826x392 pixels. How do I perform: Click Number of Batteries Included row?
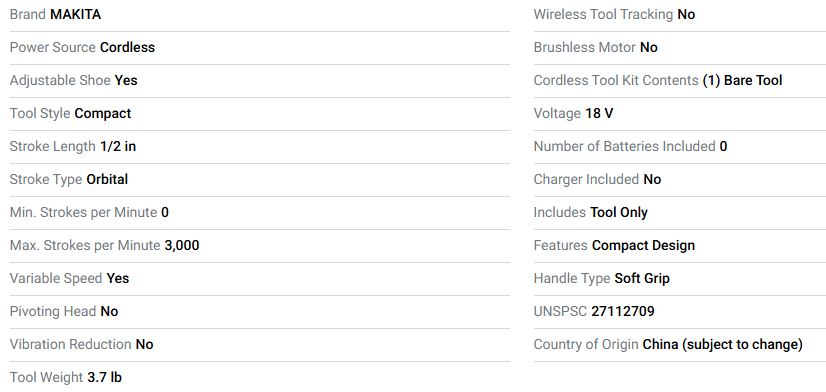pyautogui.click(x=680, y=146)
